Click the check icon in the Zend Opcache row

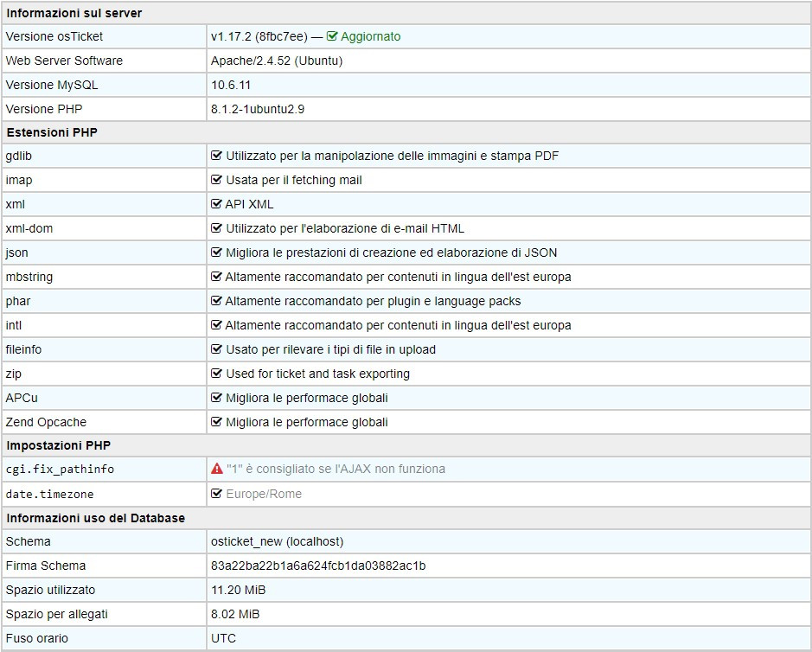tap(217, 422)
